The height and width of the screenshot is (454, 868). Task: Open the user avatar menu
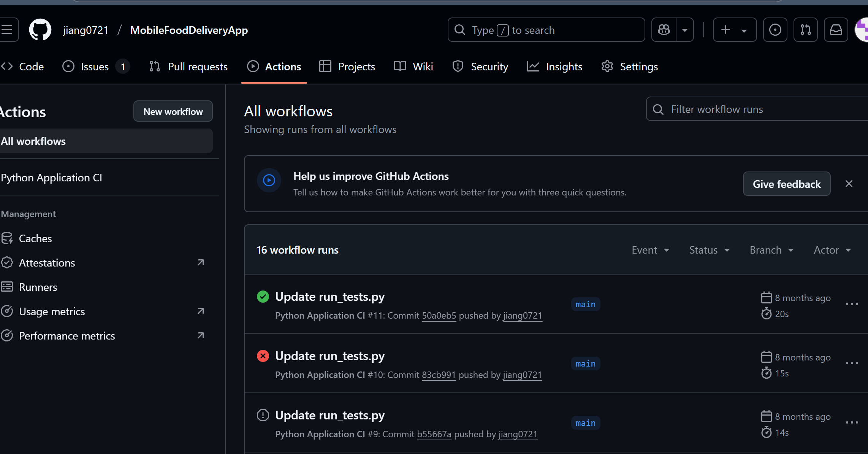coord(862,30)
